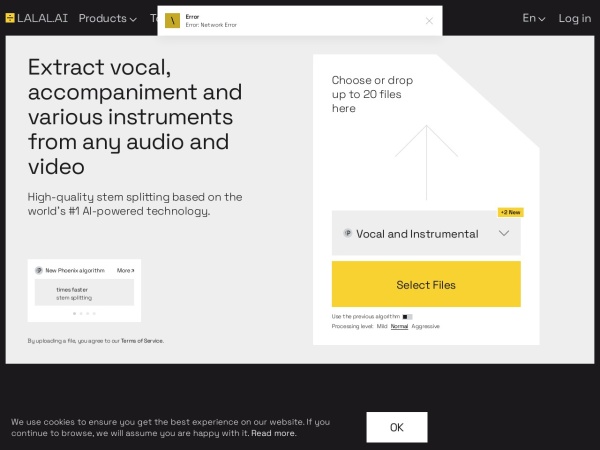
Task: Select the second carousel dot indicator
Action: tap(81, 313)
